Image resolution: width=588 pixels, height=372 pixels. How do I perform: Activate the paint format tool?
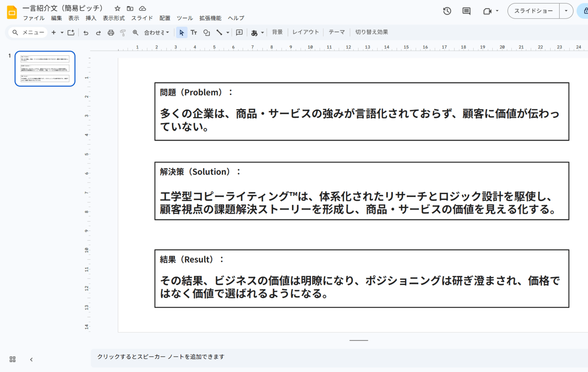[x=123, y=32]
